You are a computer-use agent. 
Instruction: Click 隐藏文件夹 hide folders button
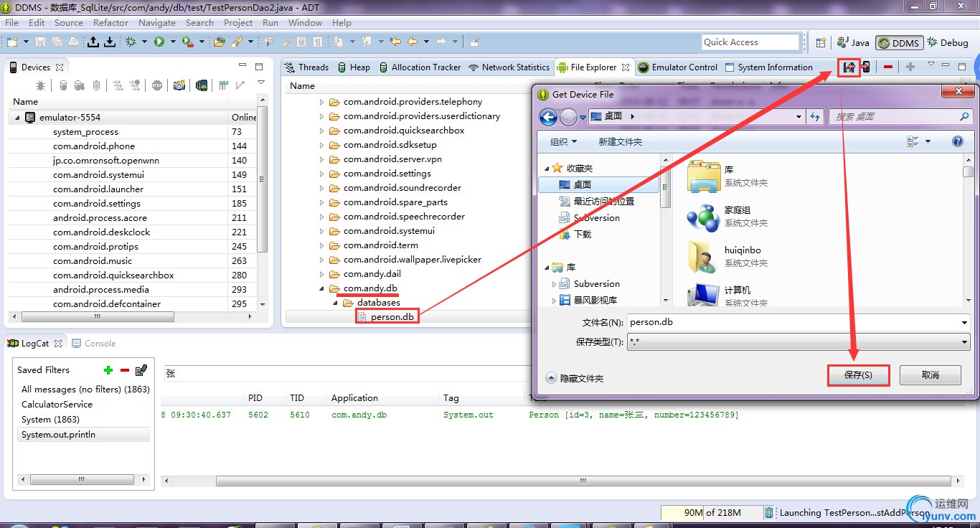575,378
